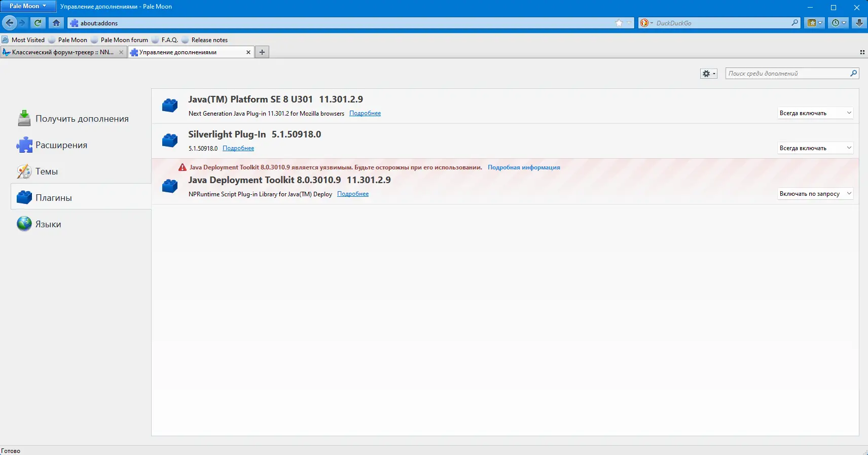
Task: Open the Bookmarks menu toolbar button
Action: coord(815,23)
